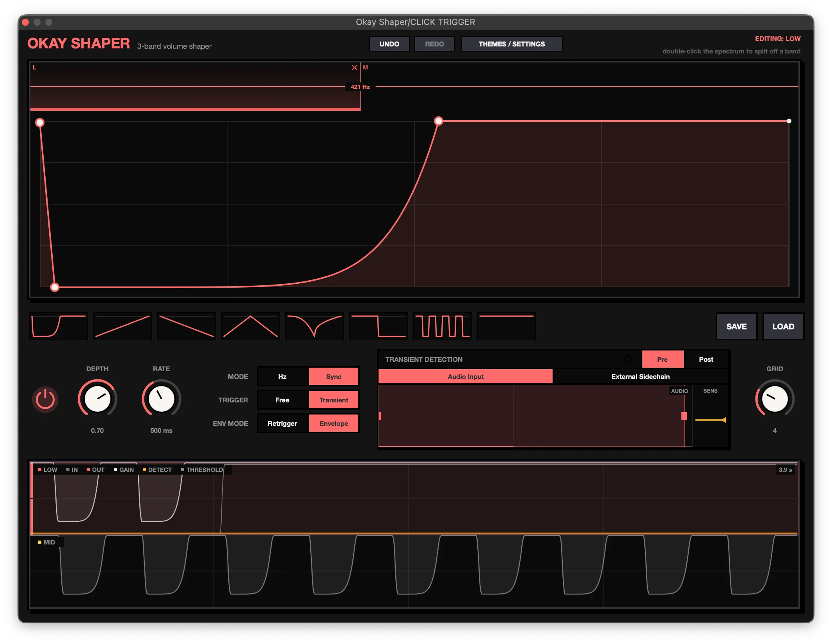Click the REDO button

434,44
